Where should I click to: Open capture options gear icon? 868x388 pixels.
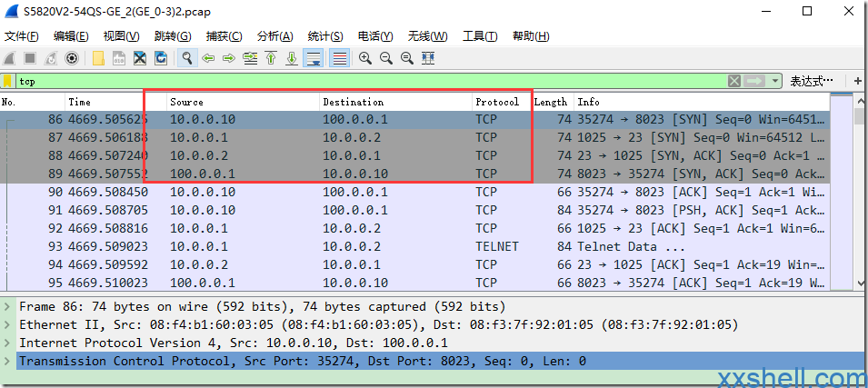pos(72,58)
